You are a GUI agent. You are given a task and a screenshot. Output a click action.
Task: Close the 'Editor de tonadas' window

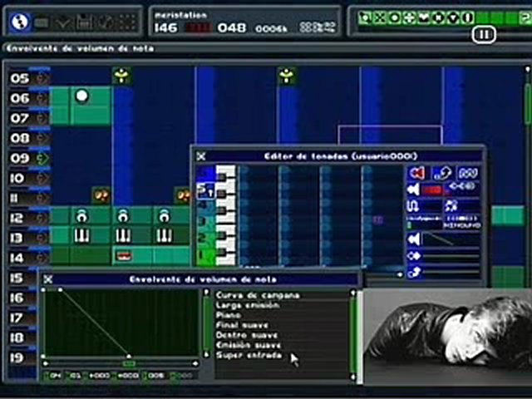pos(200,155)
